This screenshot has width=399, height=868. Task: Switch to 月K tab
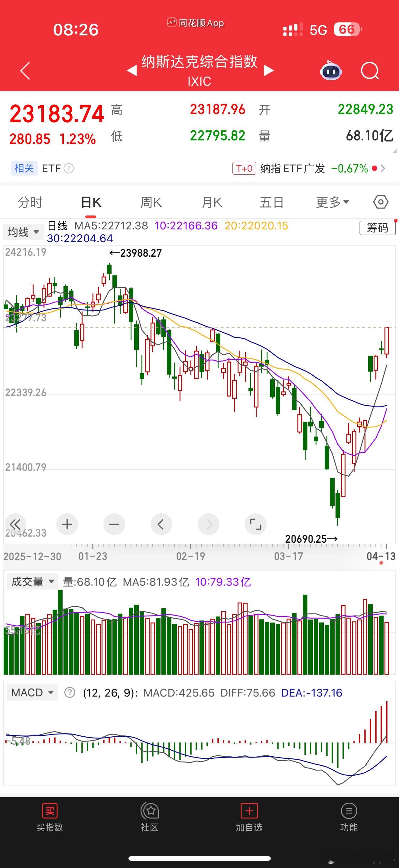pyautogui.click(x=212, y=202)
